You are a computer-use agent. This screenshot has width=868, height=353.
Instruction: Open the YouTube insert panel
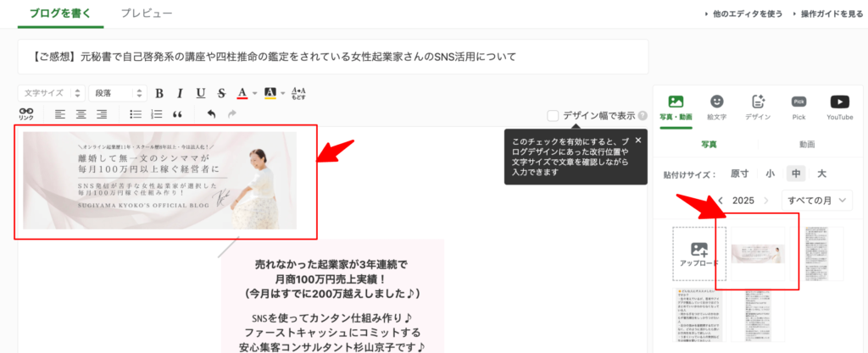pos(840,108)
